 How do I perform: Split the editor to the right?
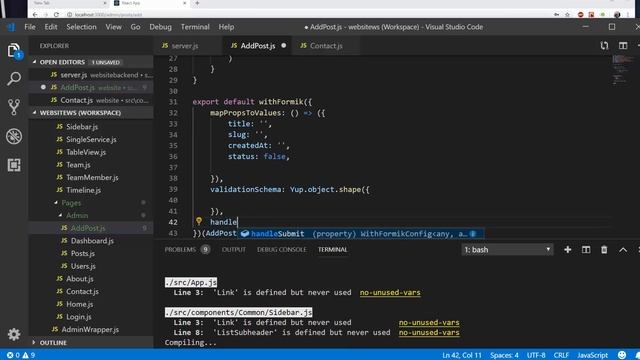[x=623, y=46]
